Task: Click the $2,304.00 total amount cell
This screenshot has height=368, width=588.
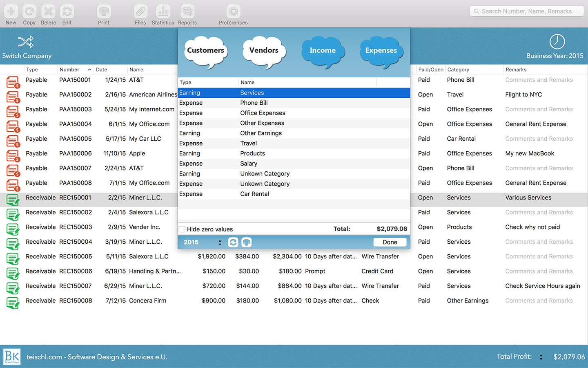Action: [287, 256]
